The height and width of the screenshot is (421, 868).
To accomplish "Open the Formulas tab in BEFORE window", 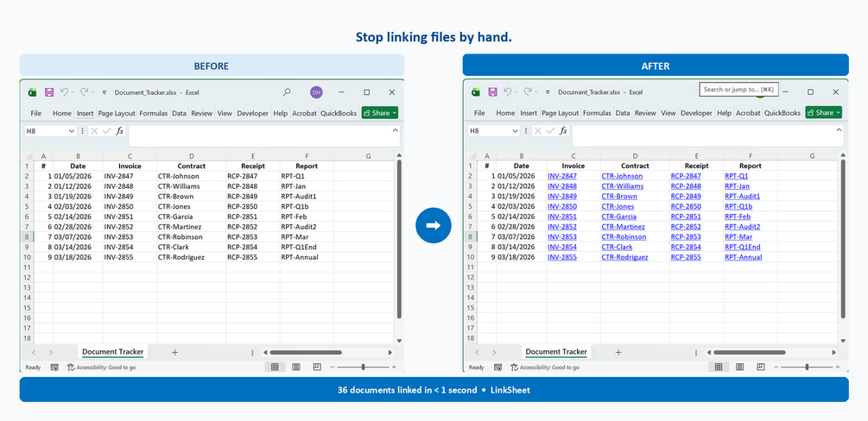I will (x=154, y=113).
